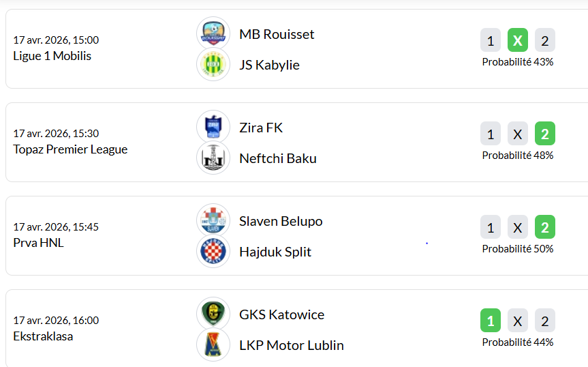This screenshot has width=588, height=367.
Task: Click the Hajduk Split club crest
Action: [213, 252]
